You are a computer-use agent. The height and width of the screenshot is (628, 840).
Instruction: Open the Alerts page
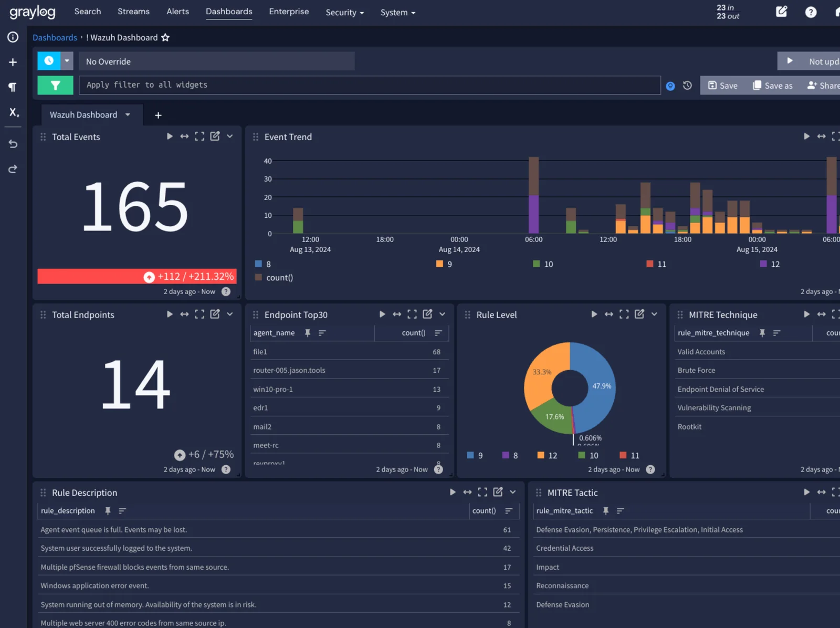click(x=177, y=12)
